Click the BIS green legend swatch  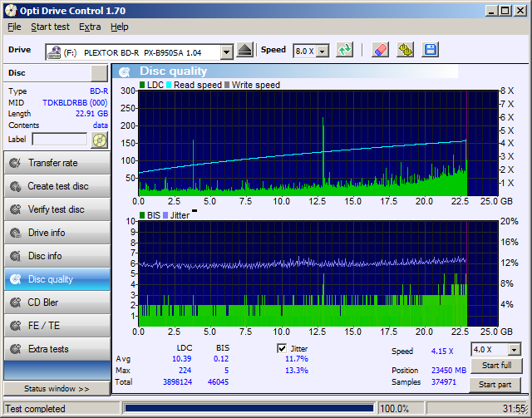142,215
